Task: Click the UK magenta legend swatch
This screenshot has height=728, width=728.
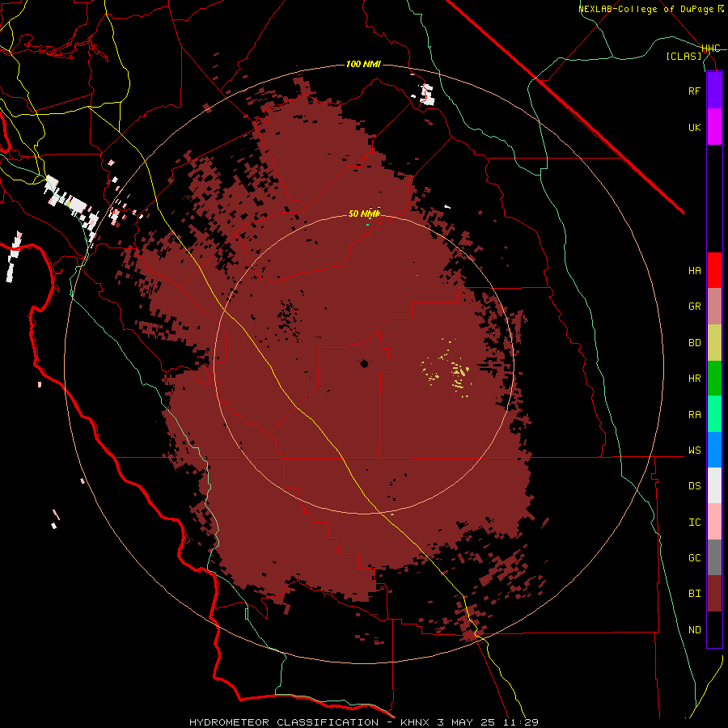Action: point(714,127)
